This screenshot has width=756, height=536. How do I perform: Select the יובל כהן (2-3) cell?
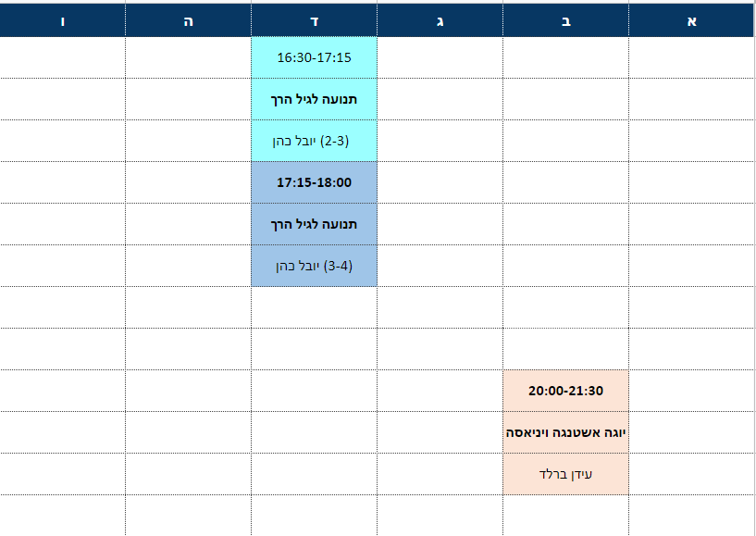314,141
